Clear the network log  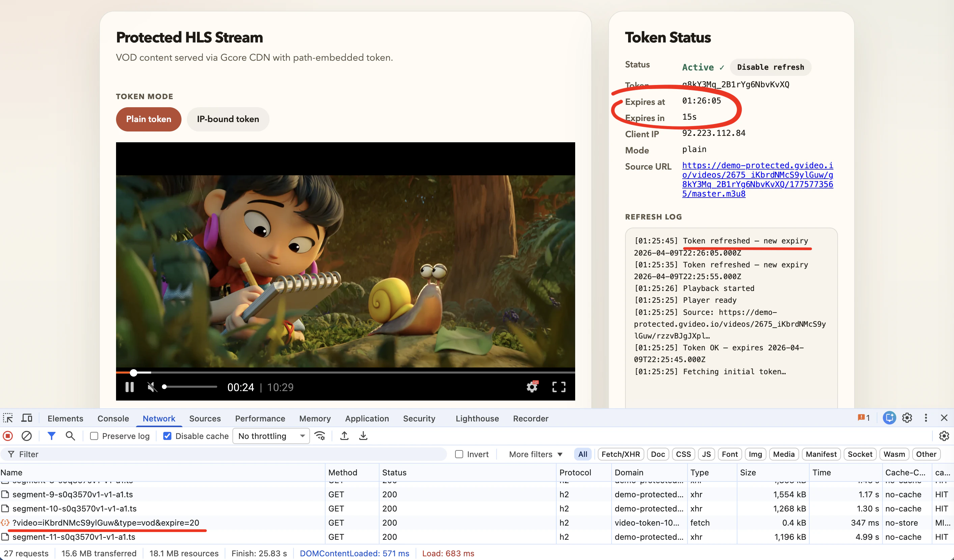27,436
